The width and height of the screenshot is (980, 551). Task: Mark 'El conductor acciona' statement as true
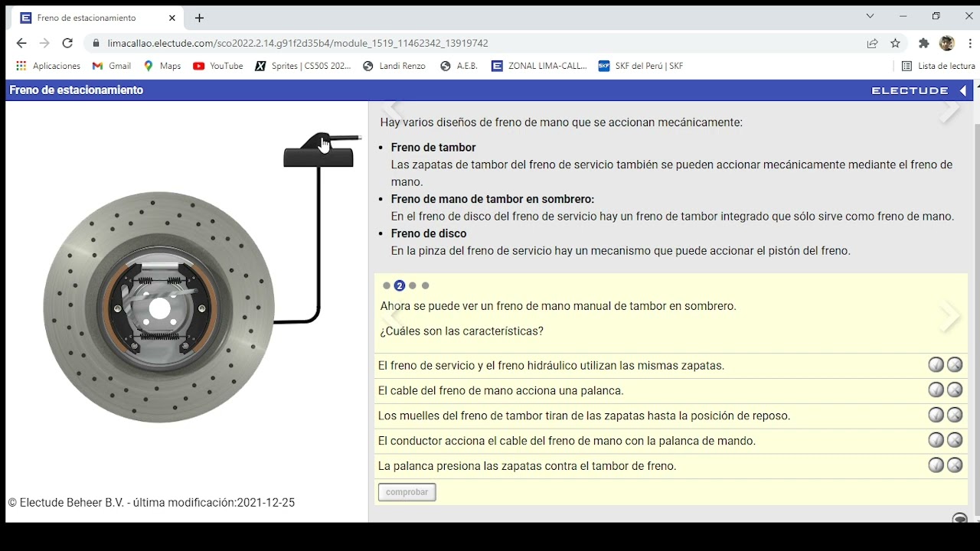[x=936, y=441]
